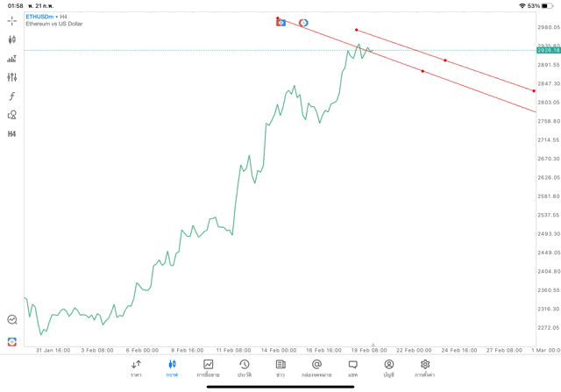
Task: Open the การตั้งค่า (Settings) tab
Action: 425,367
